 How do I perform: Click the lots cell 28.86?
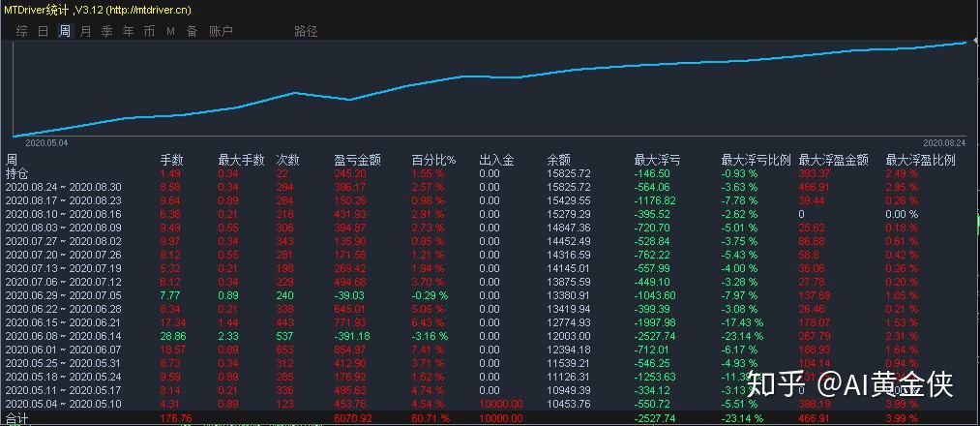pos(172,336)
